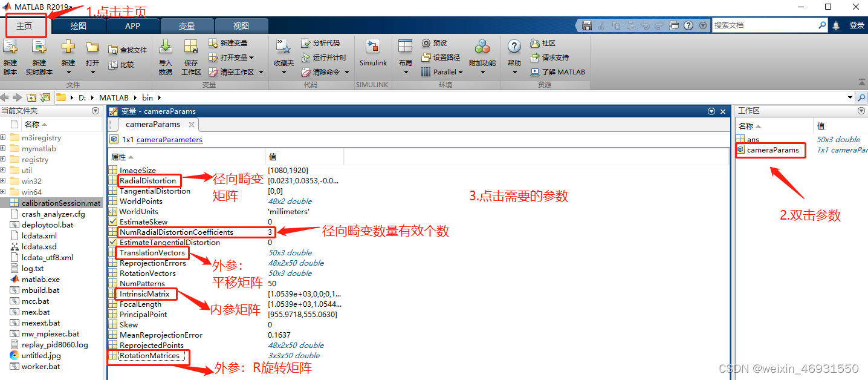This screenshot has height=380, width=868.
Task: Open the 布局 layout dropdown
Action: coord(405,72)
